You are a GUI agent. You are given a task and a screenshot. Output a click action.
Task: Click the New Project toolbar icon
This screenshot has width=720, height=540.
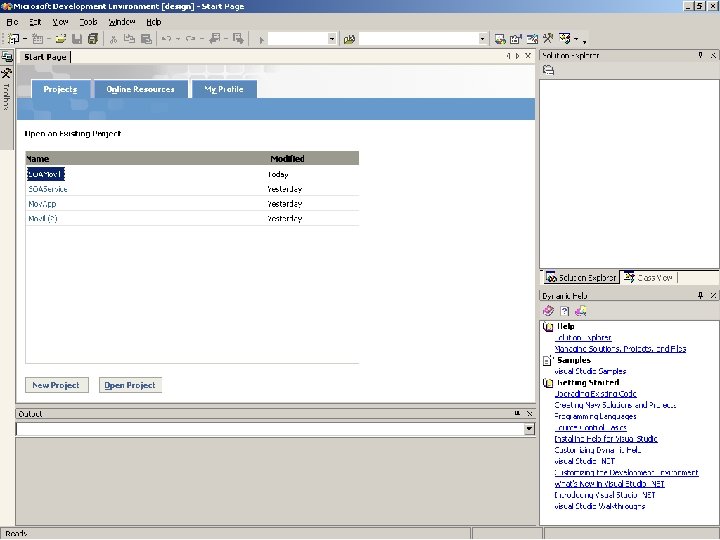coord(14,39)
